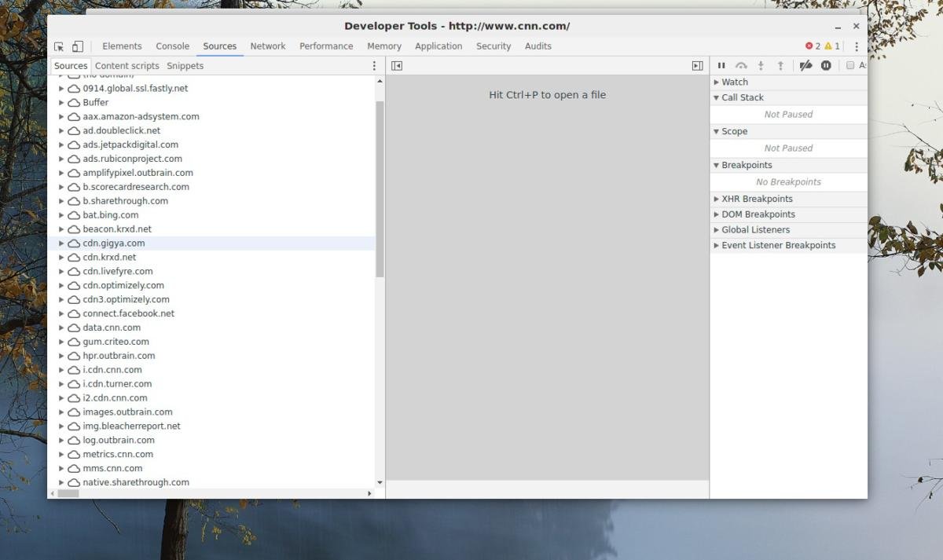The height and width of the screenshot is (560, 943).
Task: Hide the debugger sidebar pane
Action: point(697,66)
